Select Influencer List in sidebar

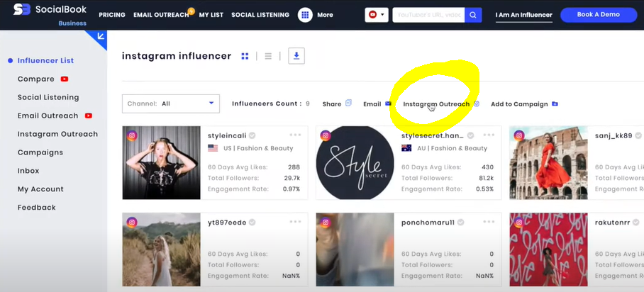coord(45,60)
